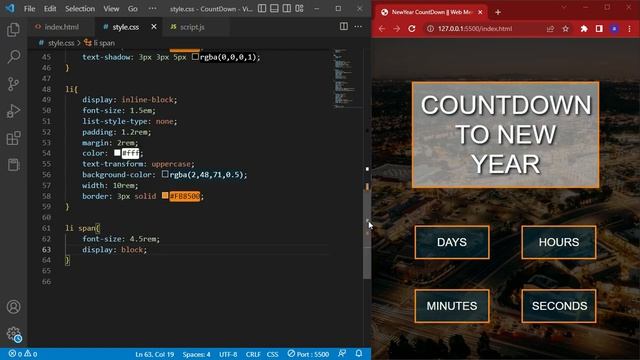This screenshot has height=360, width=640.
Task: Open a new browser tab
Action: click(498, 12)
